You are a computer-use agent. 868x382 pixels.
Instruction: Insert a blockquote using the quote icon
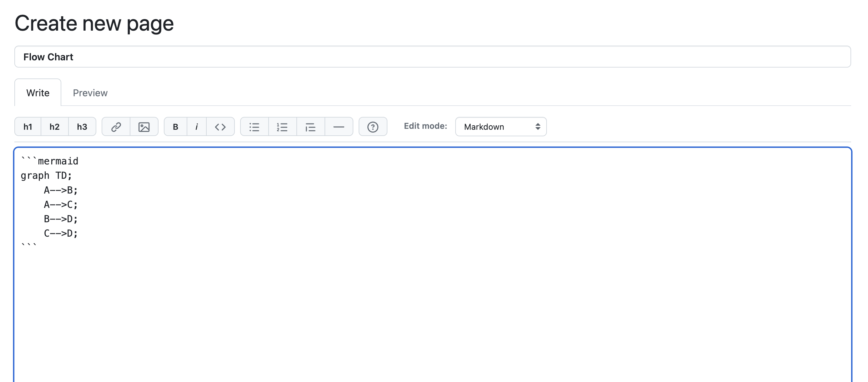click(311, 127)
